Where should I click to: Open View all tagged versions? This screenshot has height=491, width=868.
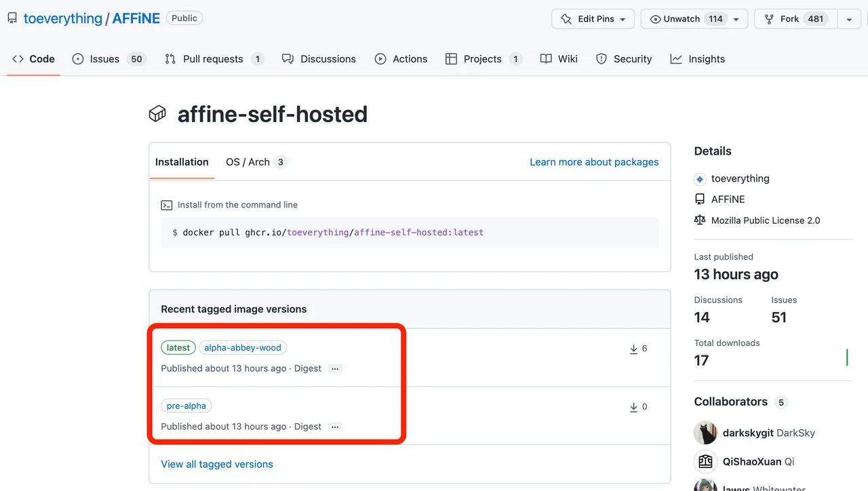(x=217, y=465)
